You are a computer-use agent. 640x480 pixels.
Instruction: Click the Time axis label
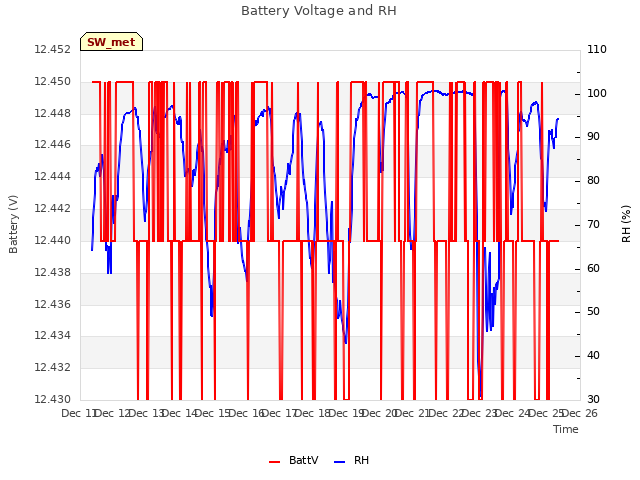click(x=566, y=429)
